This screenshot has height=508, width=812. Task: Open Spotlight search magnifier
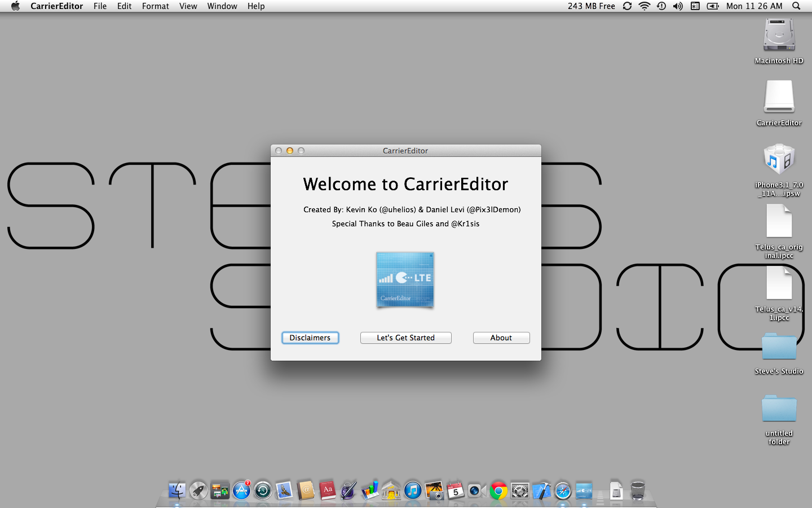796,6
